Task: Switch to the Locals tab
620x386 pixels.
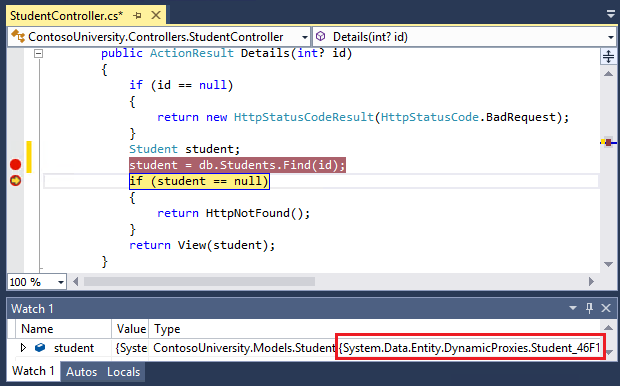Action: pyautogui.click(x=123, y=372)
